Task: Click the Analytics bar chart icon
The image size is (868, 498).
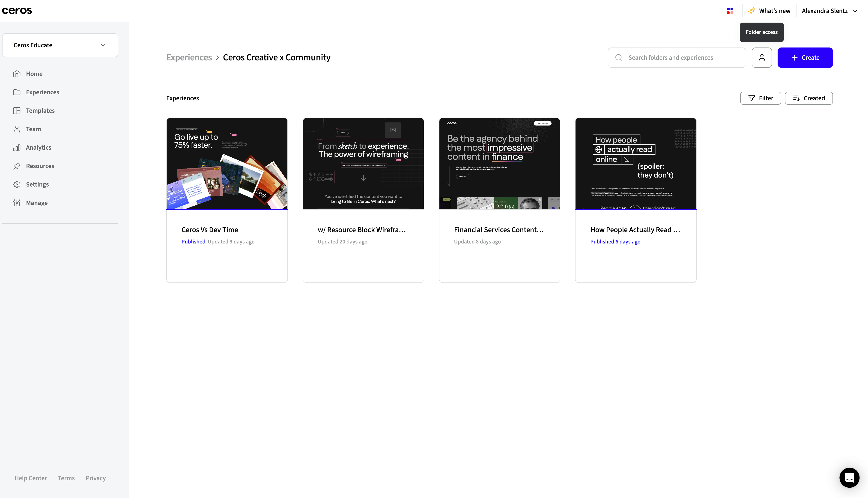Action: tap(17, 148)
